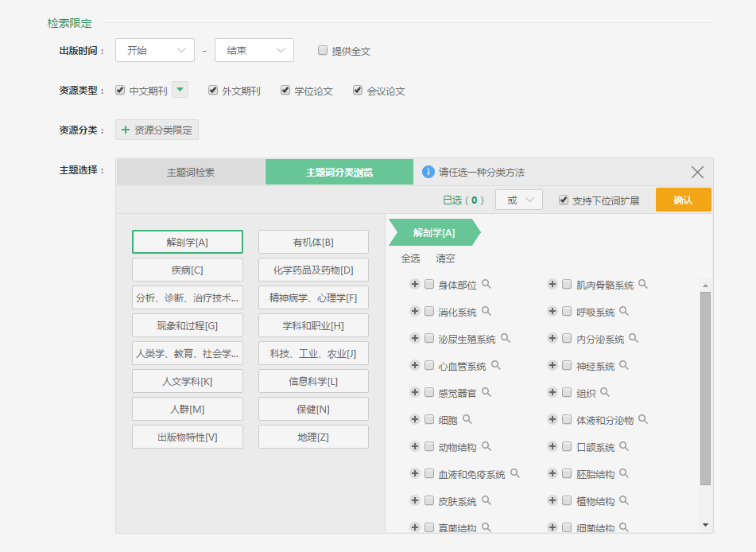Image resolution: width=756 pixels, height=552 pixels.
Task: Click the magnifier icon beside 肌肉骨骼系统
Action: point(643,284)
